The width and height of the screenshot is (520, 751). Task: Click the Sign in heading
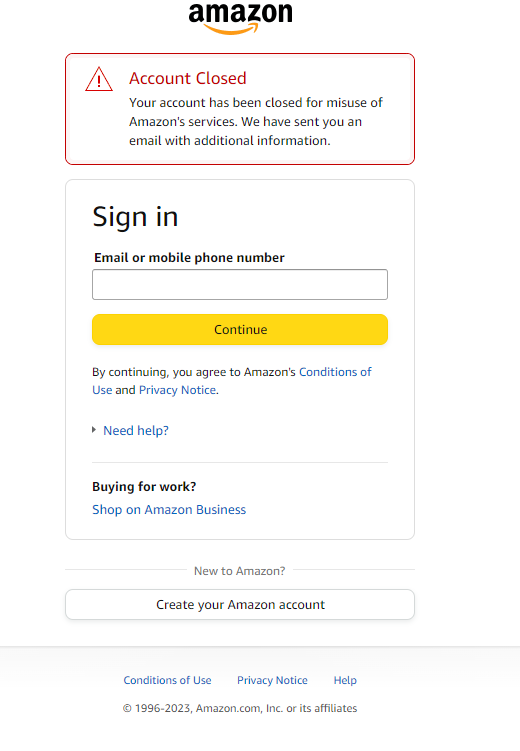(136, 217)
